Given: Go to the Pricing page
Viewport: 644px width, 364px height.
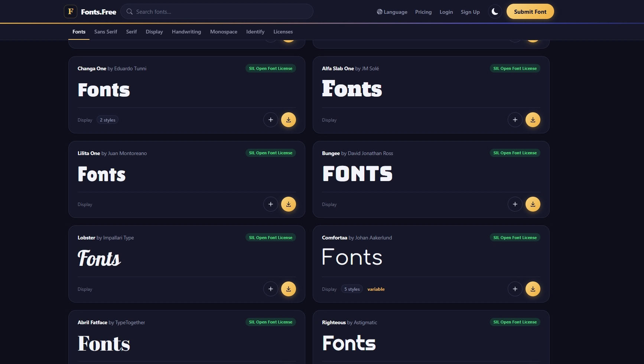Looking at the screenshot, I should [423, 12].
